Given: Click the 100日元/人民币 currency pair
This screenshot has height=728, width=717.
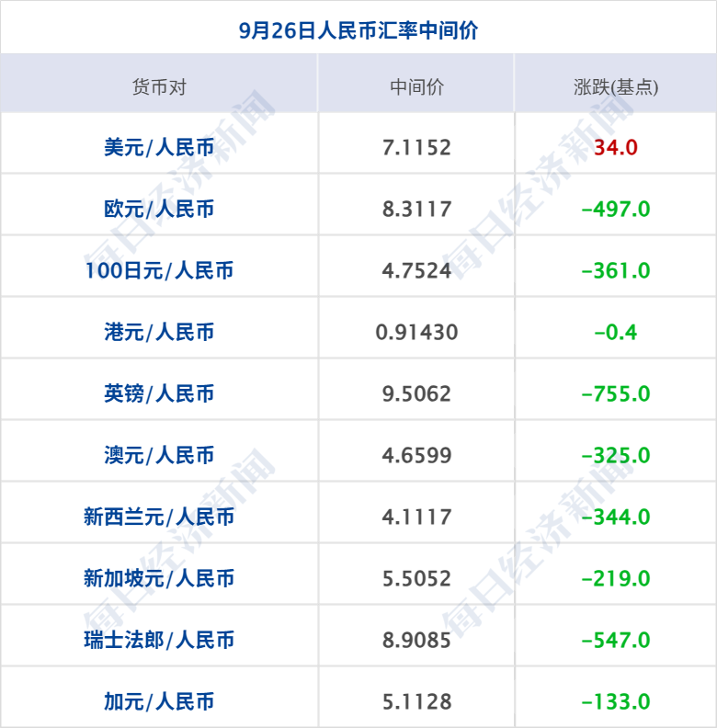Looking at the screenshot, I should pyautogui.click(x=159, y=270).
